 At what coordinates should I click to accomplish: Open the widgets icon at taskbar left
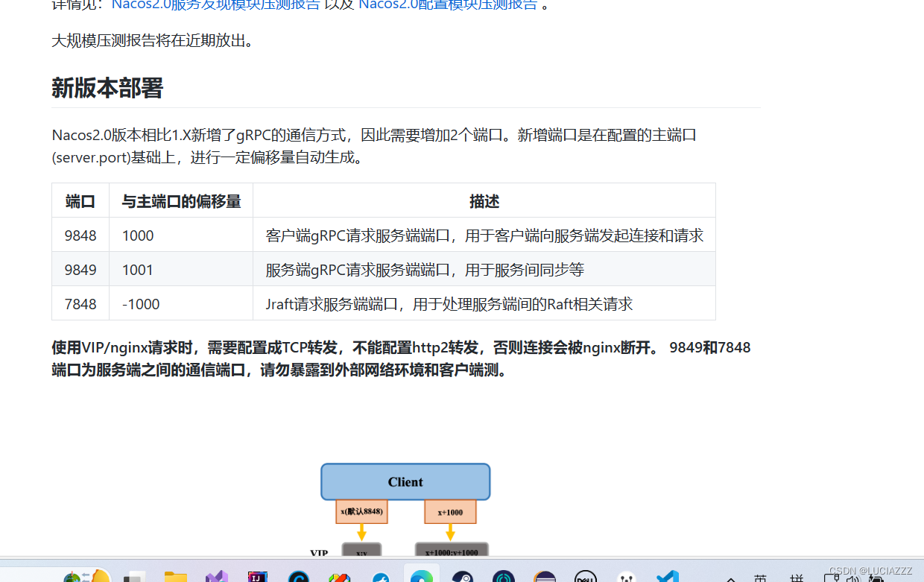(x=86, y=576)
